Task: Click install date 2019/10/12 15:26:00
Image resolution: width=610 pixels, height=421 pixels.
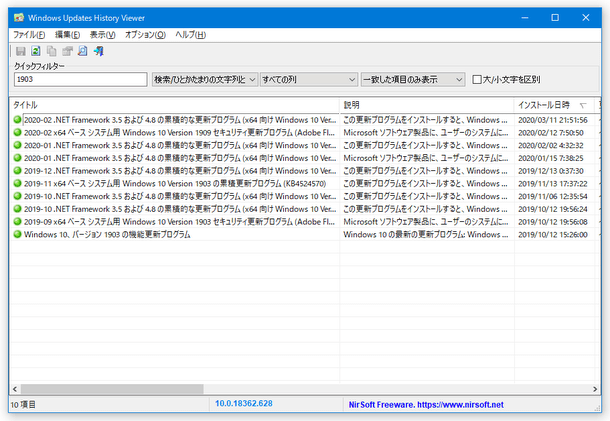Action: pyautogui.click(x=553, y=234)
